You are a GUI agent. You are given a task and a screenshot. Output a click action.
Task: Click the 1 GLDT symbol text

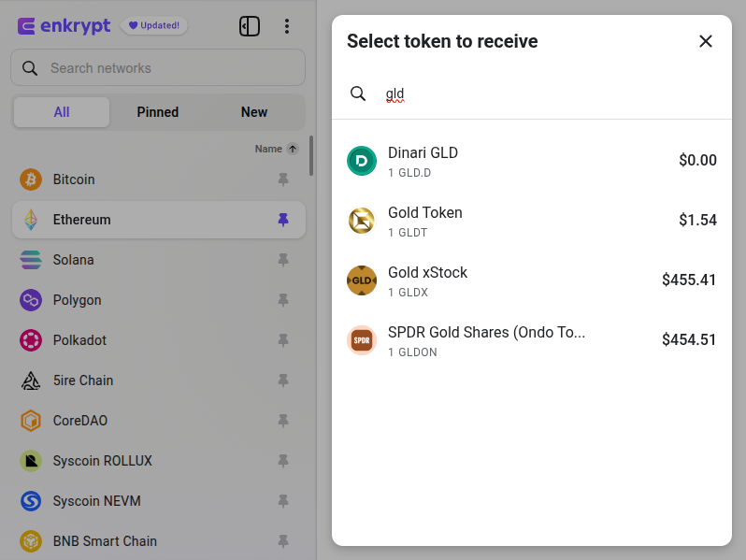(408, 233)
